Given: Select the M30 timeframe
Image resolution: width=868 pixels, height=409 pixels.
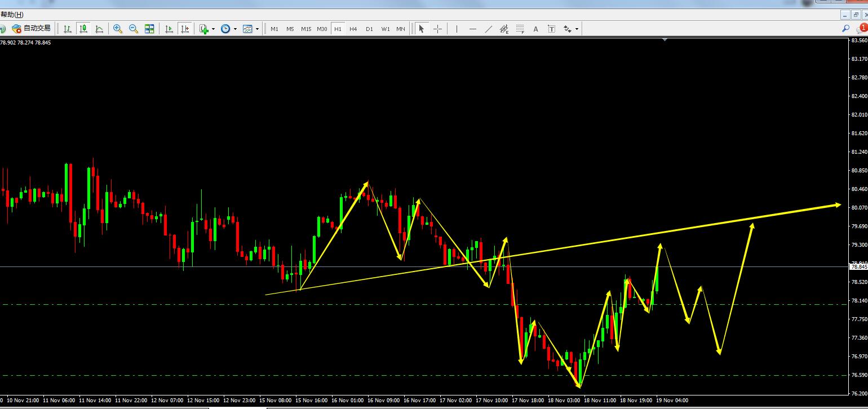Looking at the screenshot, I should coord(322,29).
